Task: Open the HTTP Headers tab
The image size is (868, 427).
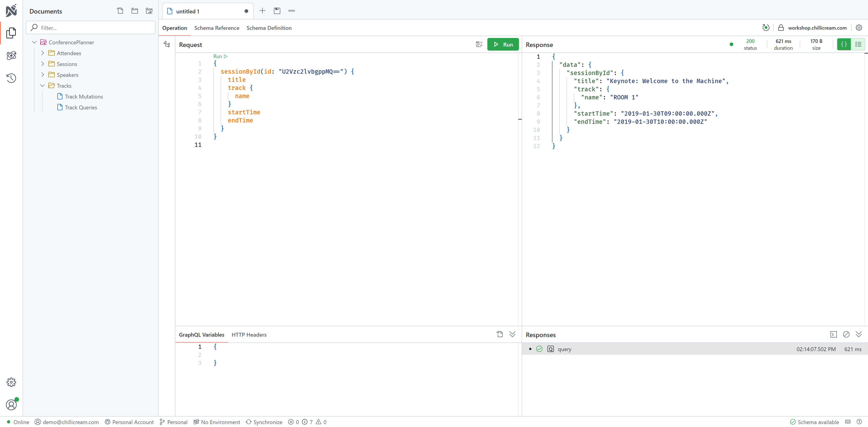Action: coord(249,335)
